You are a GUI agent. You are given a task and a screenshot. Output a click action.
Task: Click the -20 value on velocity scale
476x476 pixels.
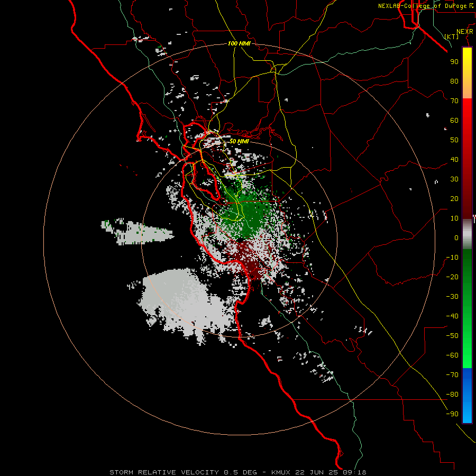coord(452,277)
